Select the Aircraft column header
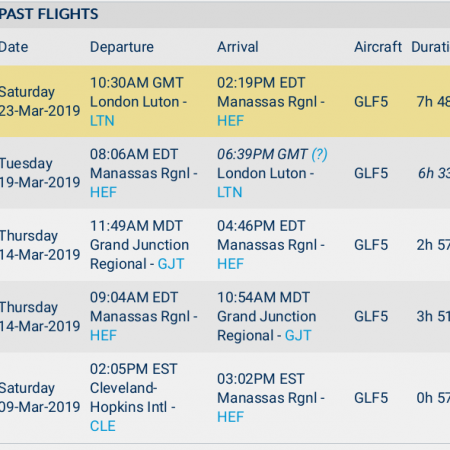Viewport: 450px width, 450px height. [x=378, y=47]
